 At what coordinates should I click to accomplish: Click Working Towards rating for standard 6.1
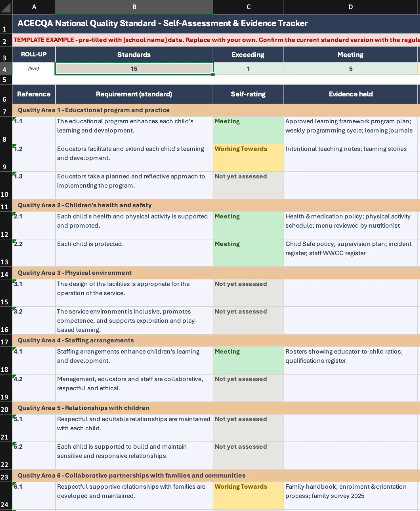[248, 496]
